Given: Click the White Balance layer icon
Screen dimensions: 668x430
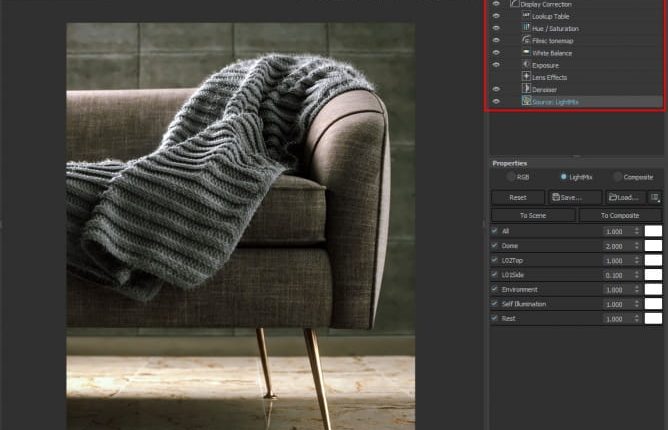Looking at the screenshot, I should tap(526, 53).
